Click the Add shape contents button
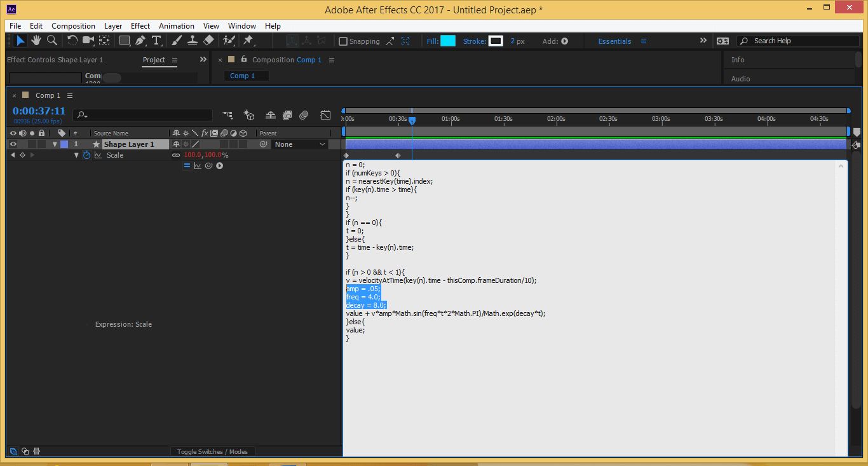The height and width of the screenshot is (466, 868). pos(564,41)
